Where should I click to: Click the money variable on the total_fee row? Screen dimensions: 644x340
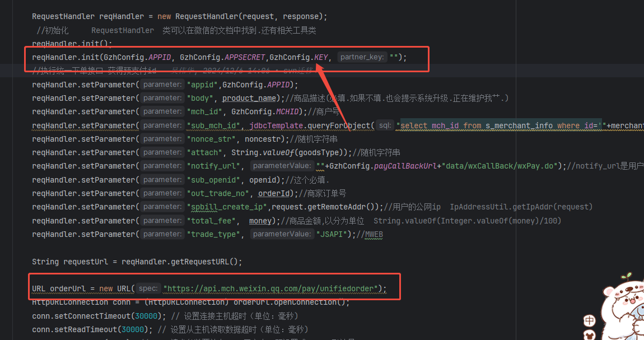point(260,221)
